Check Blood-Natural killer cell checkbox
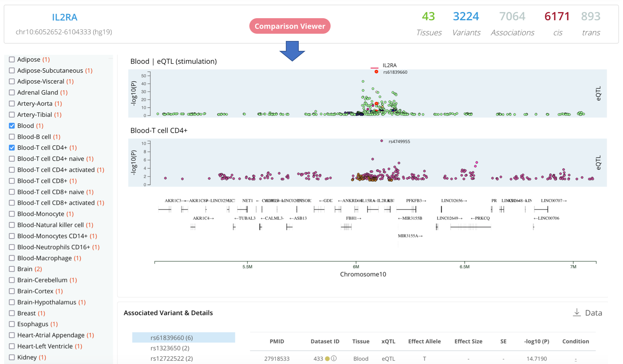This screenshot has width=623, height=364. click(12, 225)
